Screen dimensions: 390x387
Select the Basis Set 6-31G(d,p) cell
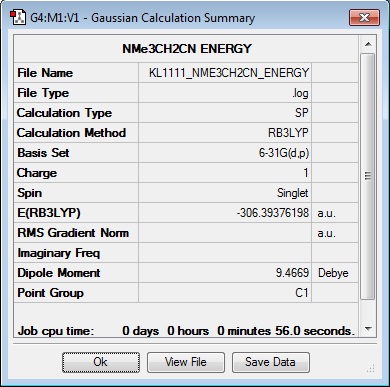225,153
